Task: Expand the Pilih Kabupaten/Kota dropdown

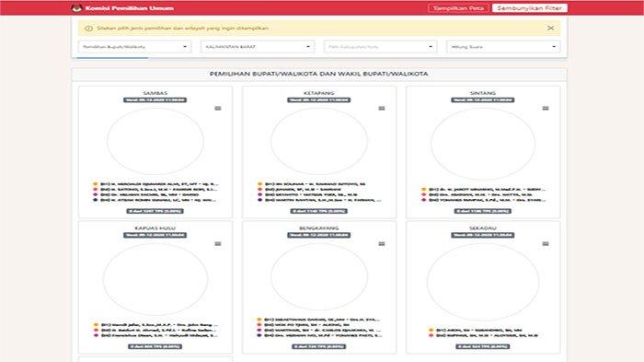Action: click(380, 47)
